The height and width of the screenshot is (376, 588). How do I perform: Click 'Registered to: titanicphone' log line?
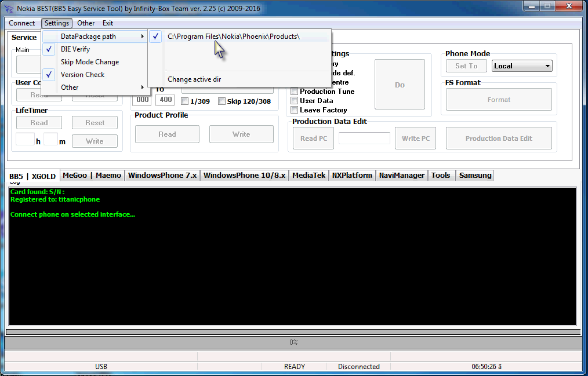pos(55,200)
